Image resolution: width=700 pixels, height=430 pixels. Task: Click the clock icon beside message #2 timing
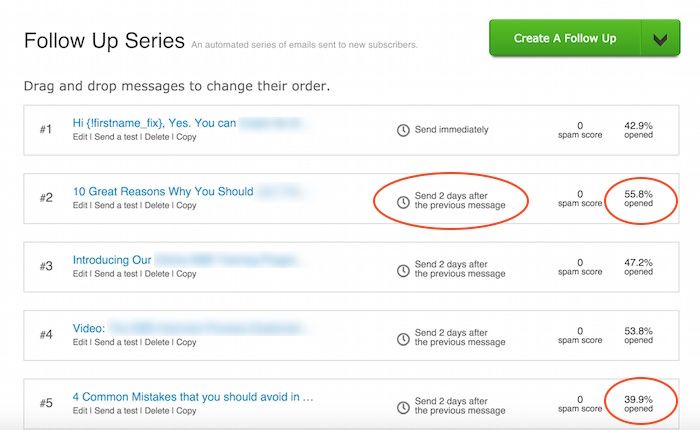point(403,202)
